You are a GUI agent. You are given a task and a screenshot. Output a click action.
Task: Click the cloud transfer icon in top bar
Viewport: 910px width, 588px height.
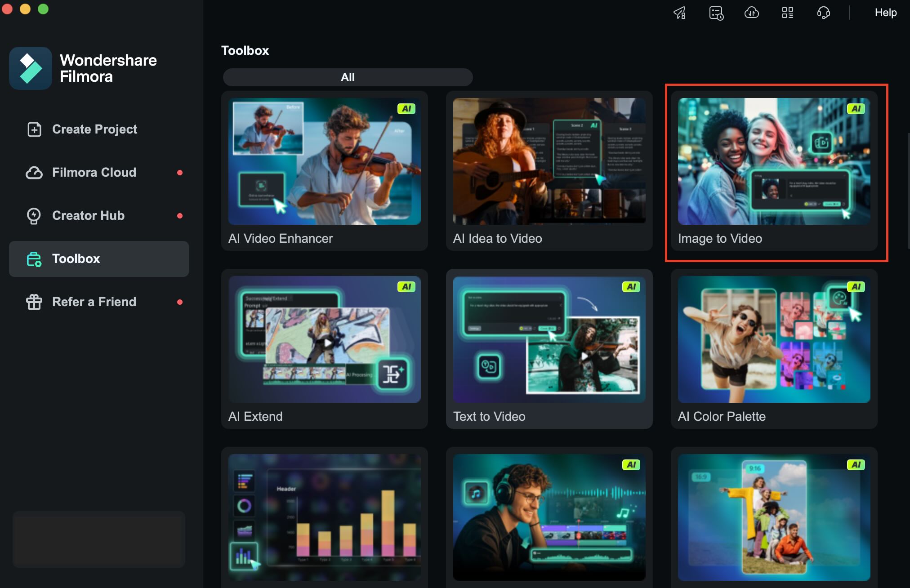coord(751,13)
